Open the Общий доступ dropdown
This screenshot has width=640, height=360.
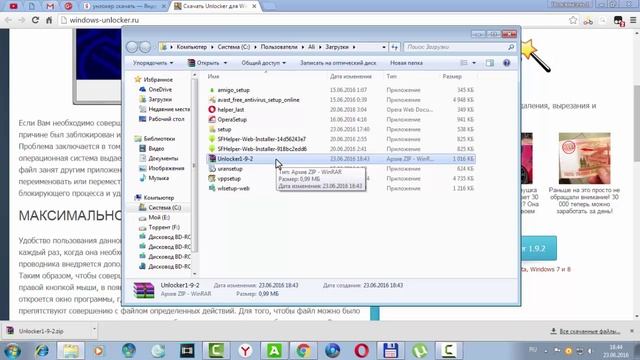[x=264, y=63]
